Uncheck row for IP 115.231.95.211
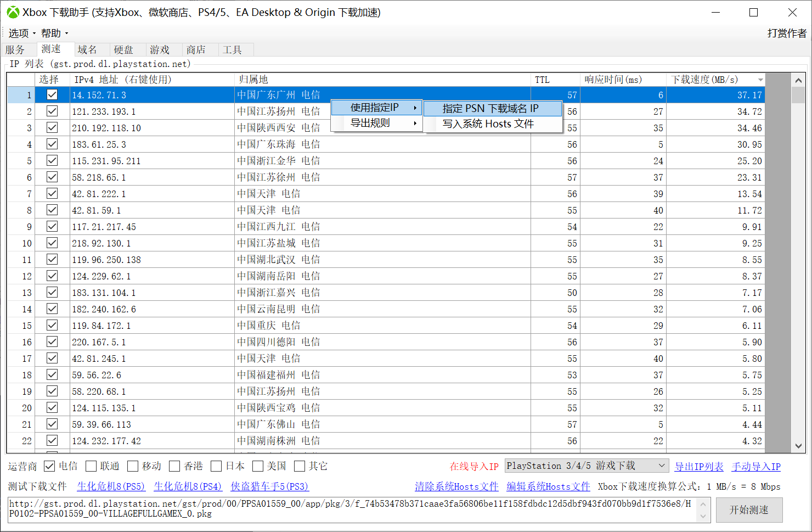Viewport: 812px width, 532px height. (52, 160)
